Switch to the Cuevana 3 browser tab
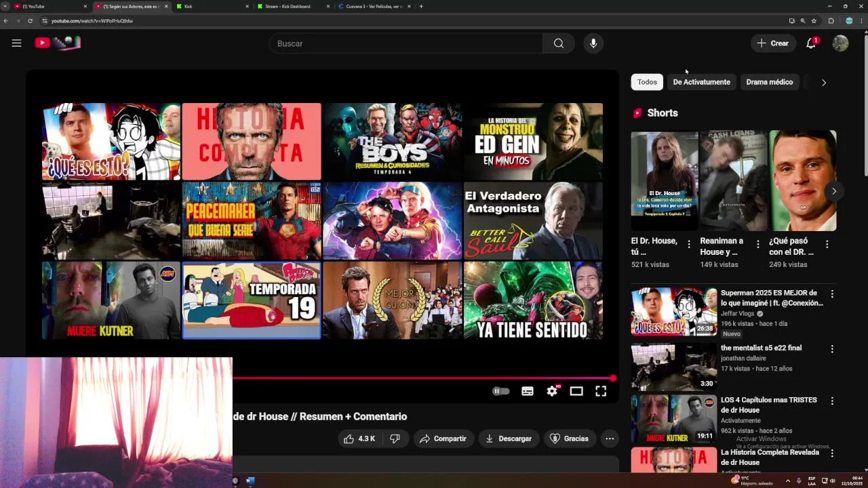Image resolution: width=868 pixels, height=488 pixels. click(374, 6)
